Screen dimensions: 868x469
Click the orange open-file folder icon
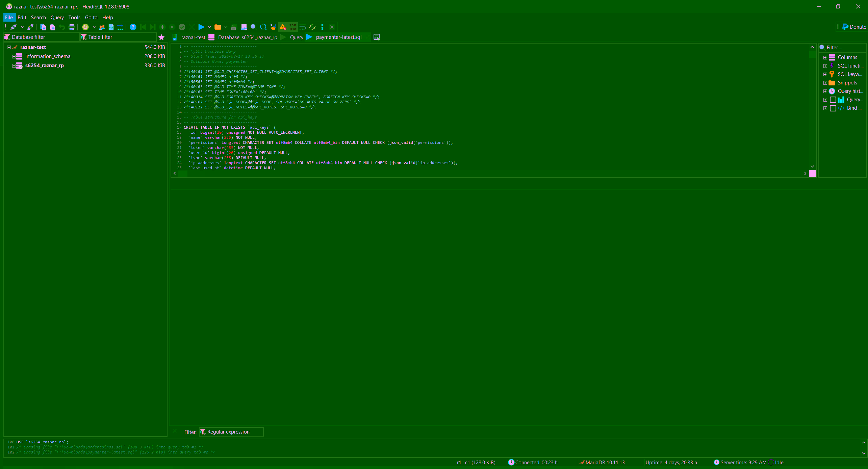click(x=218, y=27)
